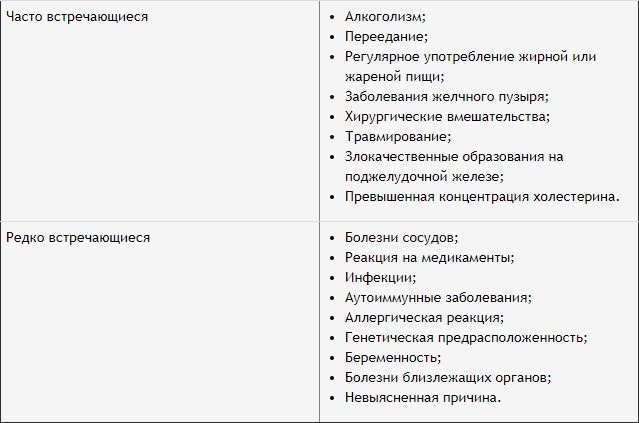Click "Болезни близлежащих органов" item
The height and width of the screenshot is (423, 639).
(447, 377)
